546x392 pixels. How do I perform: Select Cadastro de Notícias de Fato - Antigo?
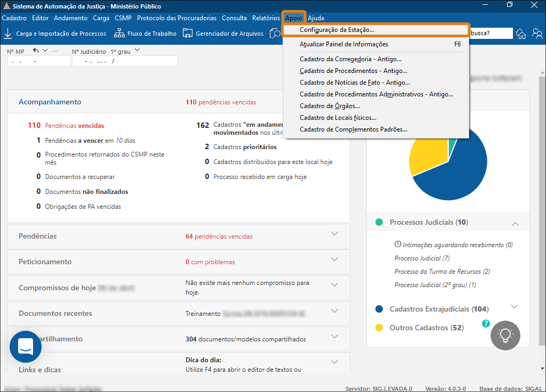pyautogui.click(x=376, y=83)
